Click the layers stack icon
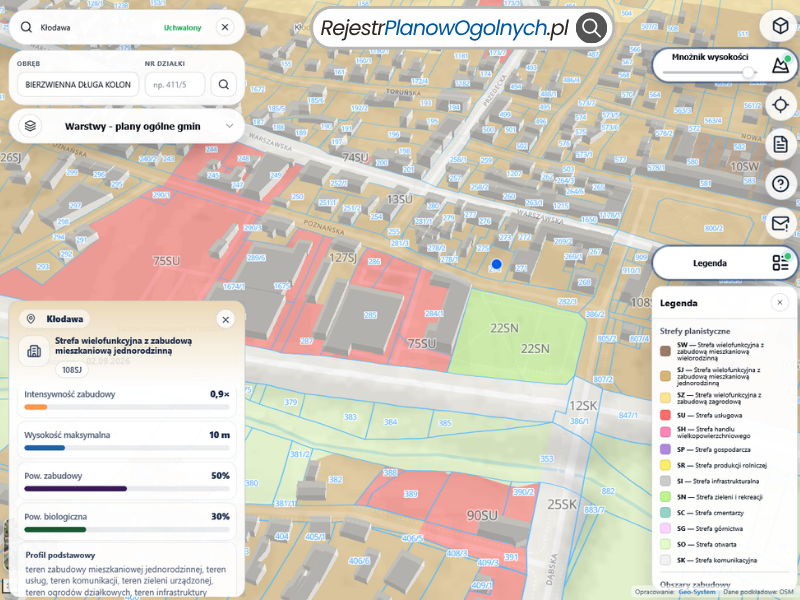800x600 pixels. [x=30, y=126]
